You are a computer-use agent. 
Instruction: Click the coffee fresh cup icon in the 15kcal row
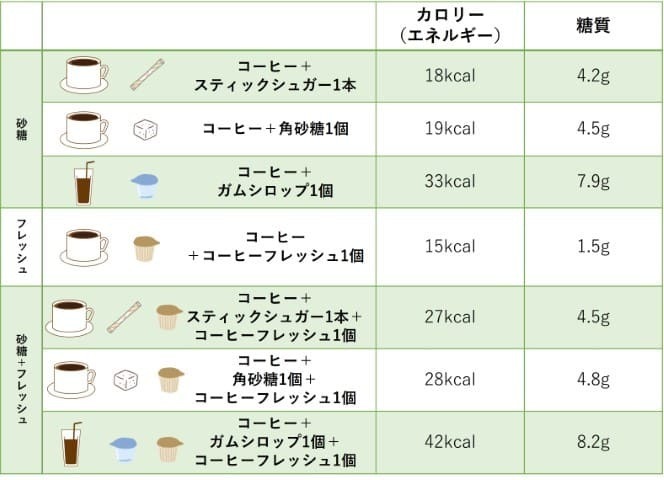pos(147,248)
